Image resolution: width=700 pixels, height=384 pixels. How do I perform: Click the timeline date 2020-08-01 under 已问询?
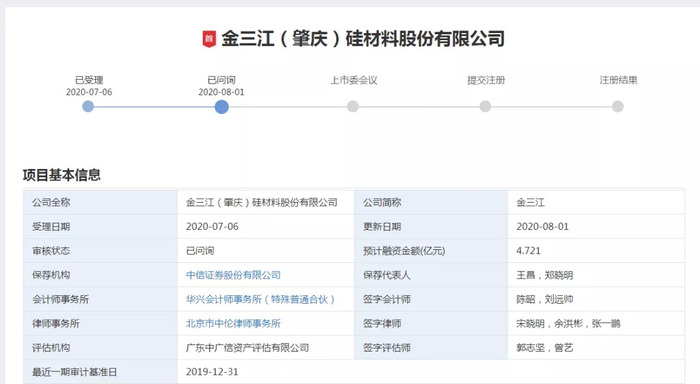click(x=221, y=92)
